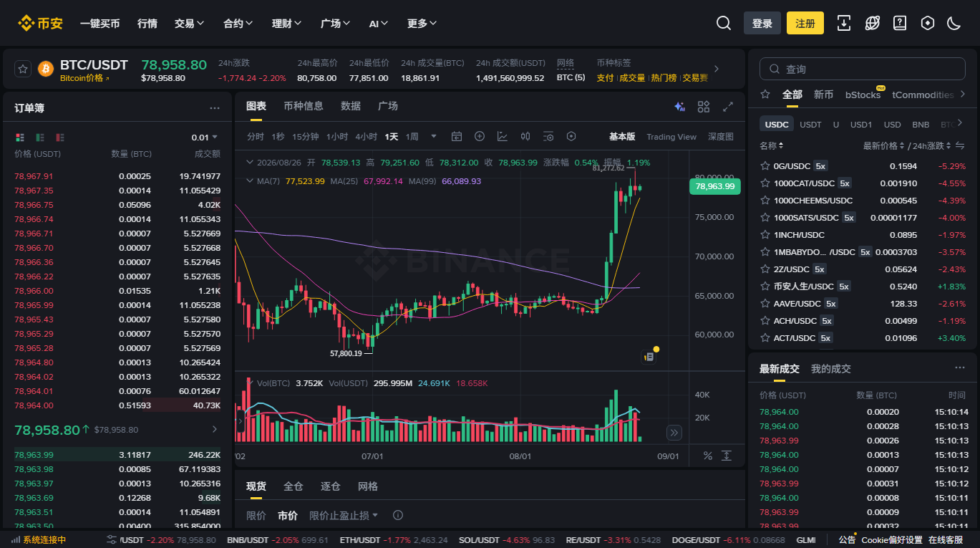Screen dimensions: 980x548
Task: Open ticker settings icon in bottom bar
Action: pos(112,539)
